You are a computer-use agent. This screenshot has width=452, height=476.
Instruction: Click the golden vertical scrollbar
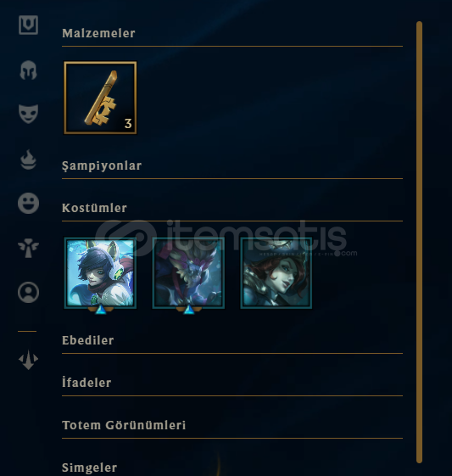click(419, 243)
